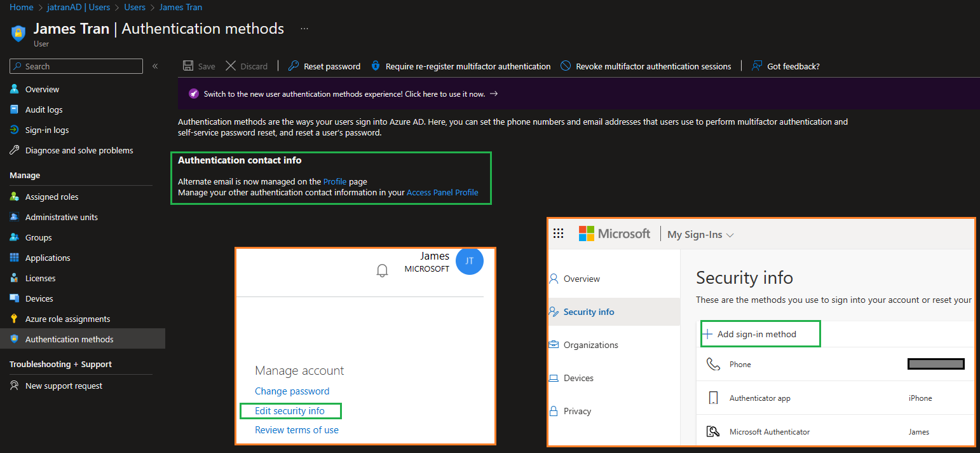Screen dimensions: 980x453
Task: Click the Search input in sidebar
Action: coord(76,66)
